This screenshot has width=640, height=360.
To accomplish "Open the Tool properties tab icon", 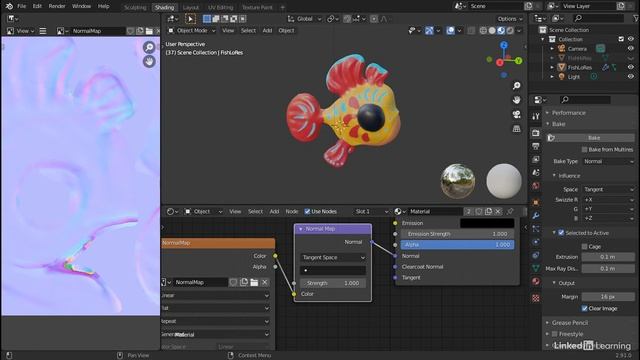I will click(536, 117).
